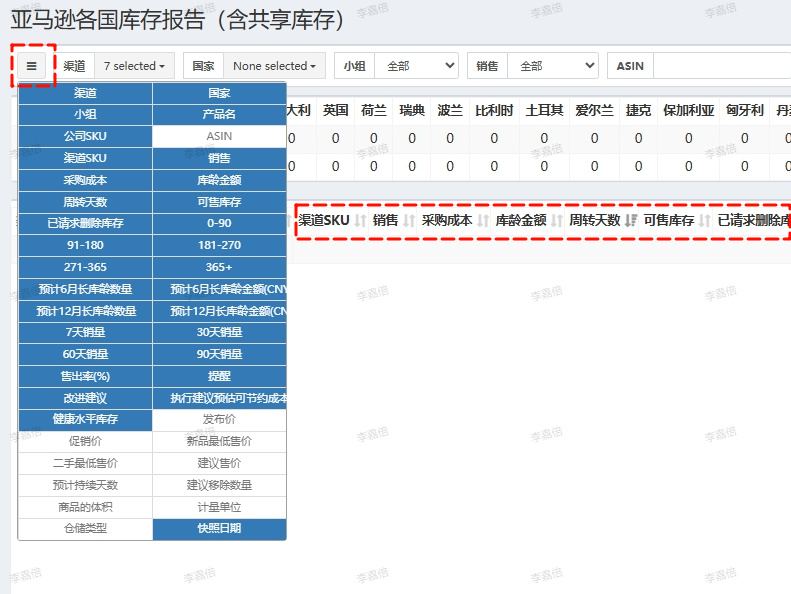This screenshot has height=594, width=791.
Task: Click the 英国 country column header
Action: (x=335, y=111)
